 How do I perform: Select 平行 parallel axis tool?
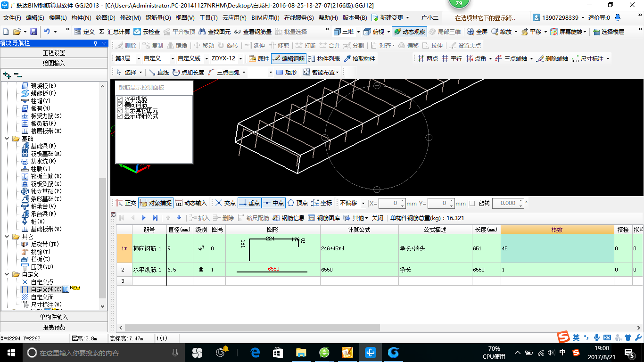click(x=452, y=59)
